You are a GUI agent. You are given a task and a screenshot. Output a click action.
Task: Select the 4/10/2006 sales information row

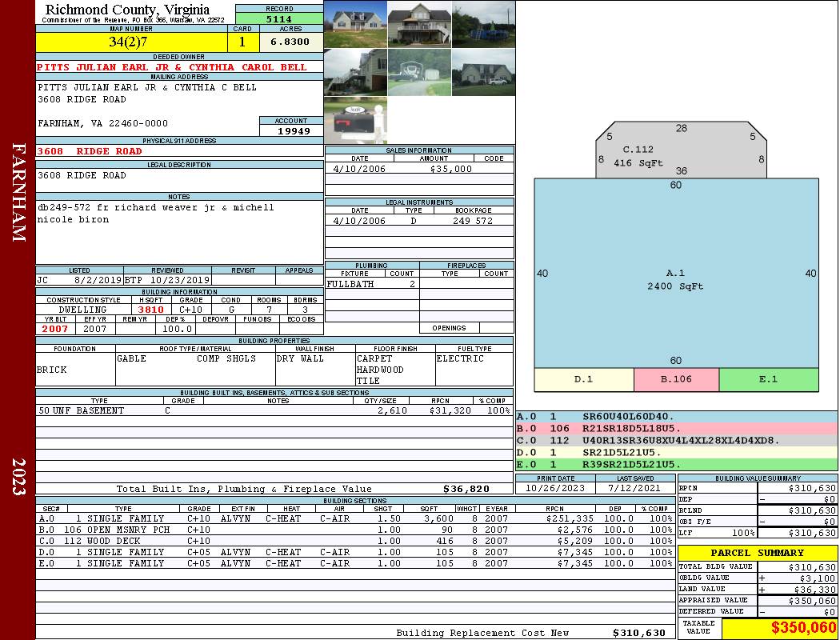pyautogui.click(x=419, y=169)
